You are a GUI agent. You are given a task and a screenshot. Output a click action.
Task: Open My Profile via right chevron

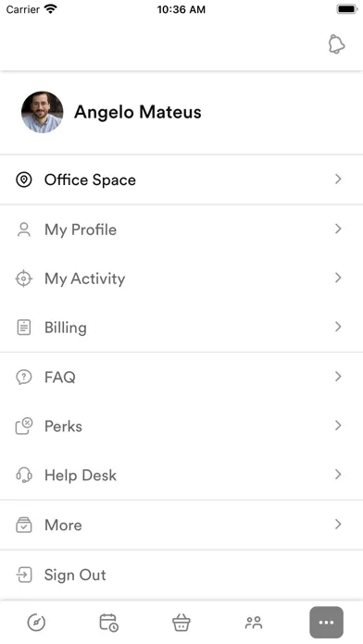338,229
